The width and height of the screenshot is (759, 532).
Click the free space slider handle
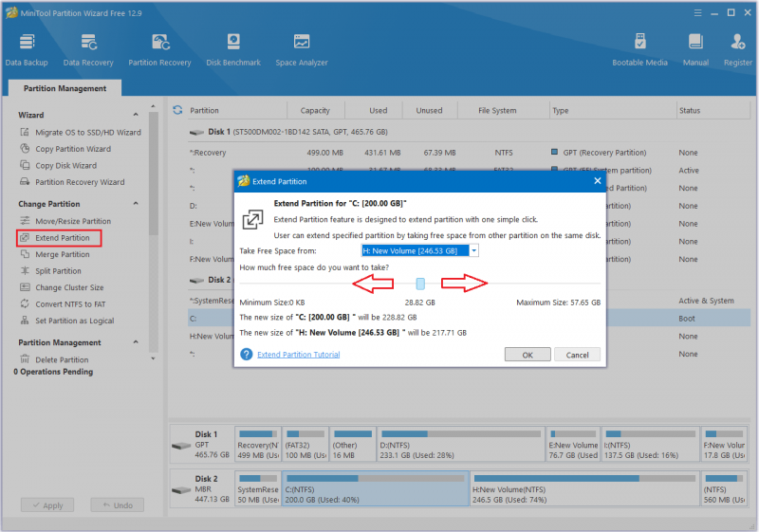[420, 284]
